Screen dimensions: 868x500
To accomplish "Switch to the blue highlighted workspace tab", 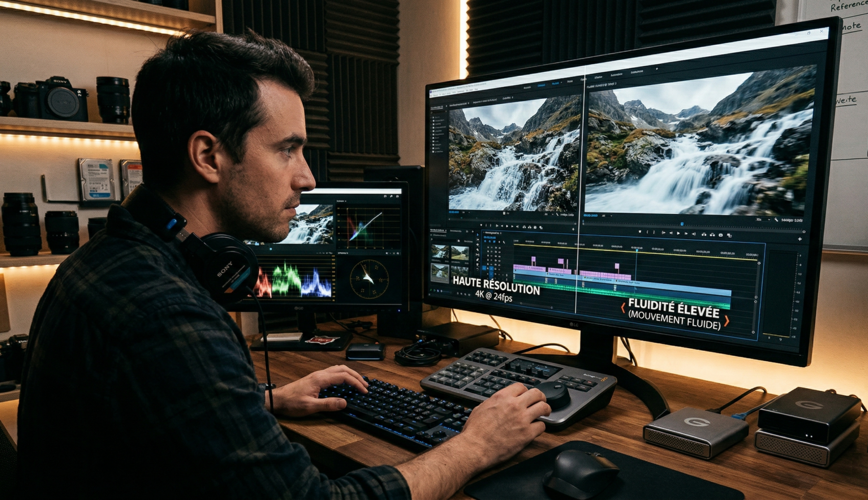I will click(541, 86).
